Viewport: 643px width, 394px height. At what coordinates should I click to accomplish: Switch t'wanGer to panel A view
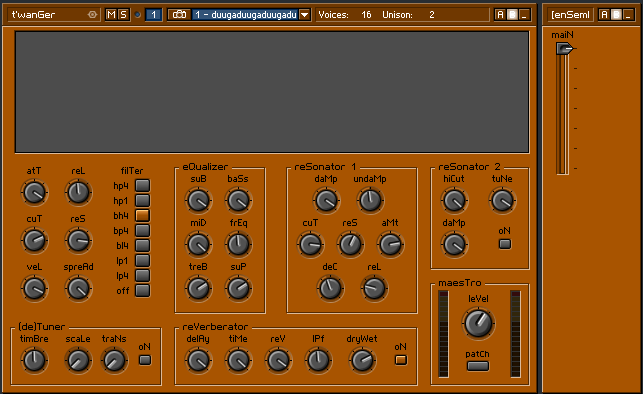[500, 15]
